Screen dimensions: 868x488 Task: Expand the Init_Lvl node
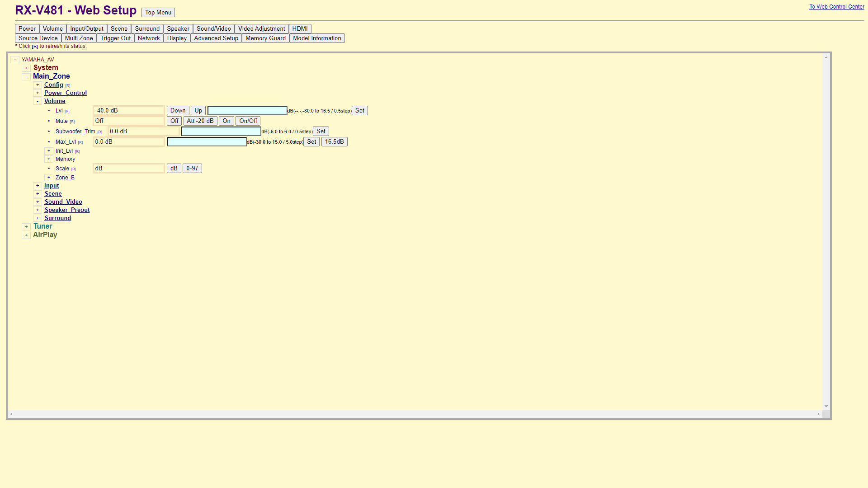pos(49,151)
